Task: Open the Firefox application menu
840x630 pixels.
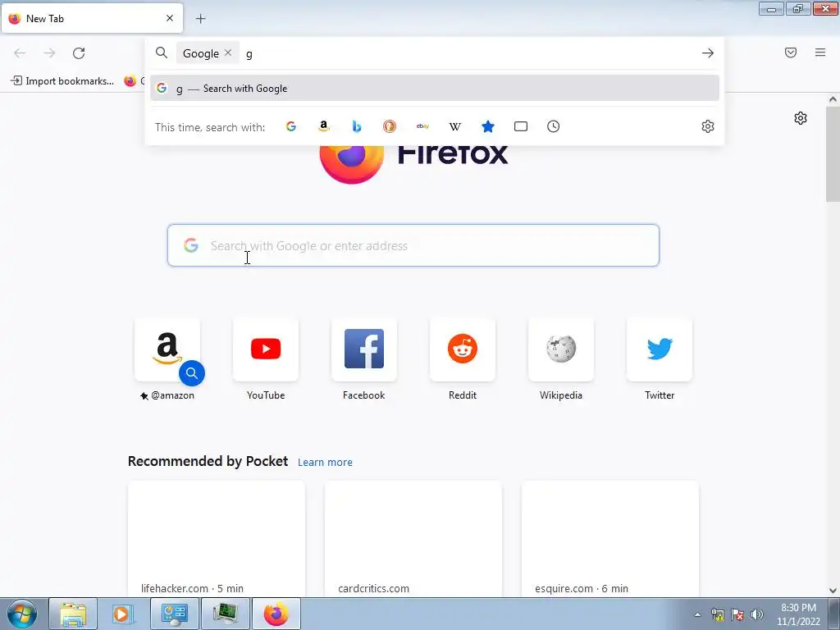Action: tap(820, 52)
